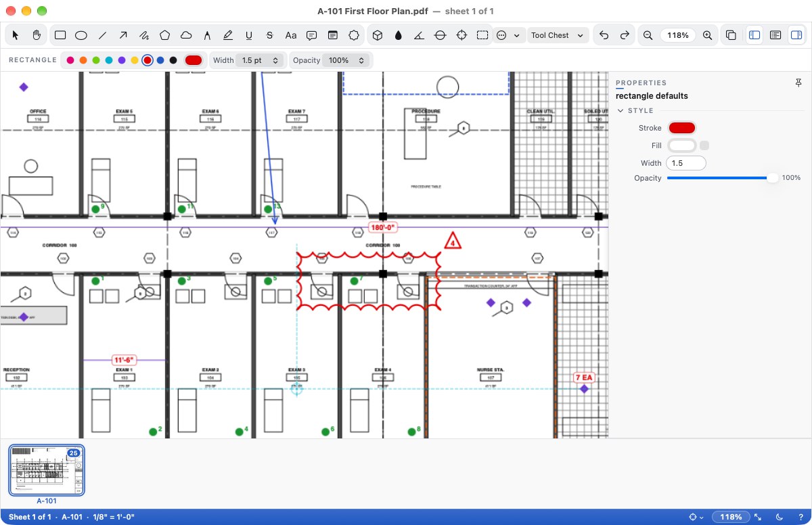
Task: Choose the diameter measurement tool
Action: tap(441, 35)
